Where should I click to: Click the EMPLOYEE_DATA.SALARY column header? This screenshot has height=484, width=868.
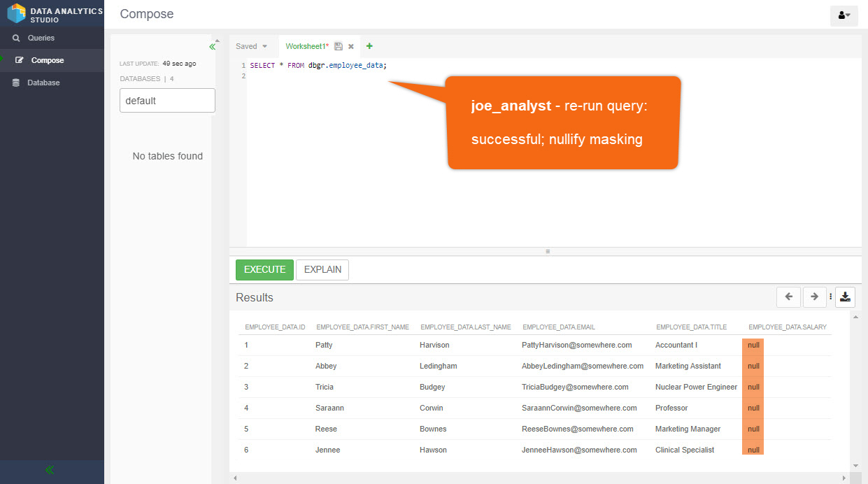click(787, 327)
